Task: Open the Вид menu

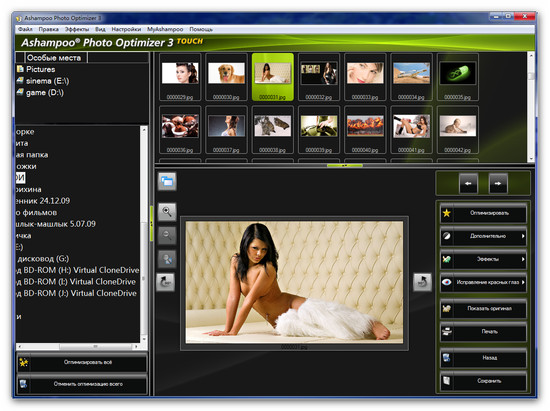Action: 100,29
